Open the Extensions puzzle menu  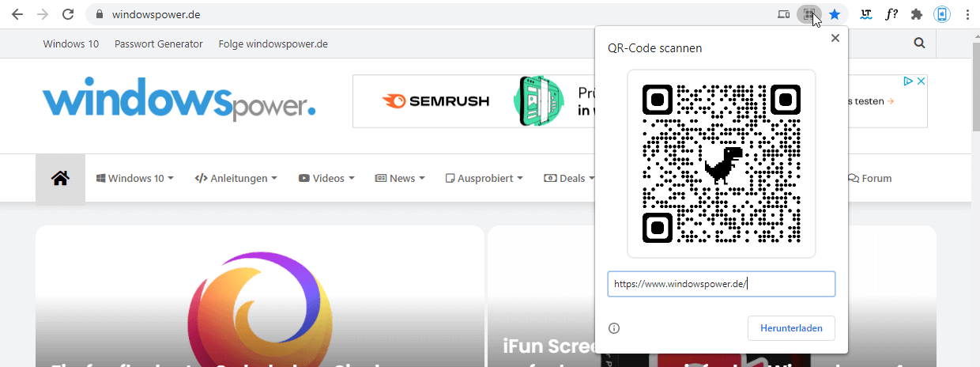[917, 14]
